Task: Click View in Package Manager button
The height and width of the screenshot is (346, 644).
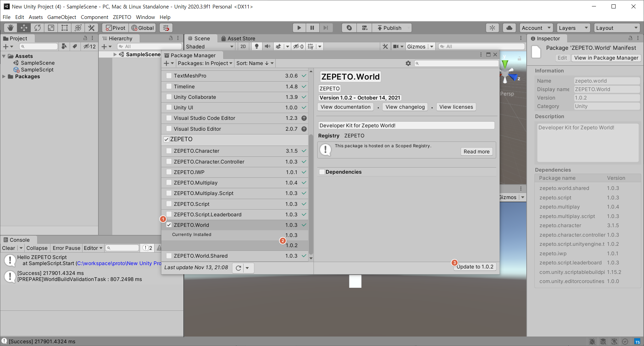Action: [606, 58]
